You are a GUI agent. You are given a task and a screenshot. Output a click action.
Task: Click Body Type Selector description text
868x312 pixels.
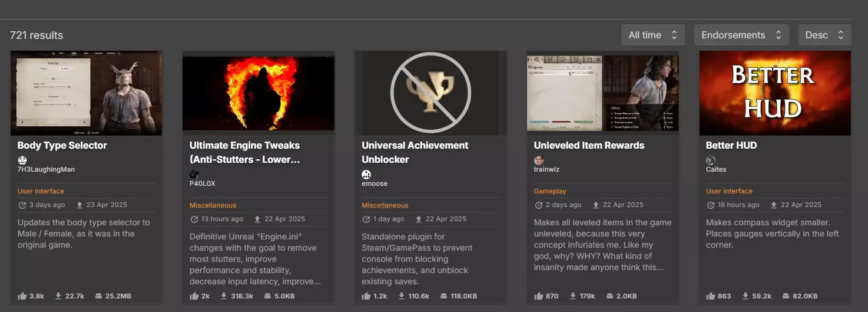point(84,234)
